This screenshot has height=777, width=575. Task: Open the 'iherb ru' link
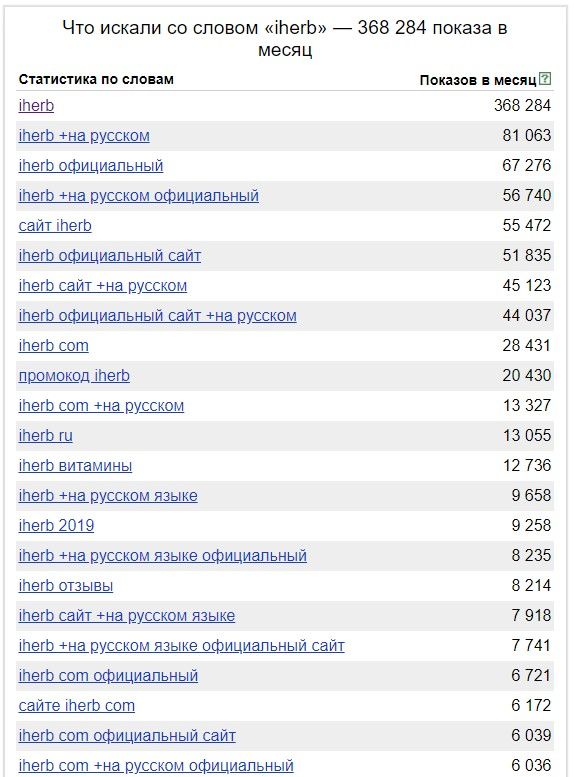click(46, 436)
